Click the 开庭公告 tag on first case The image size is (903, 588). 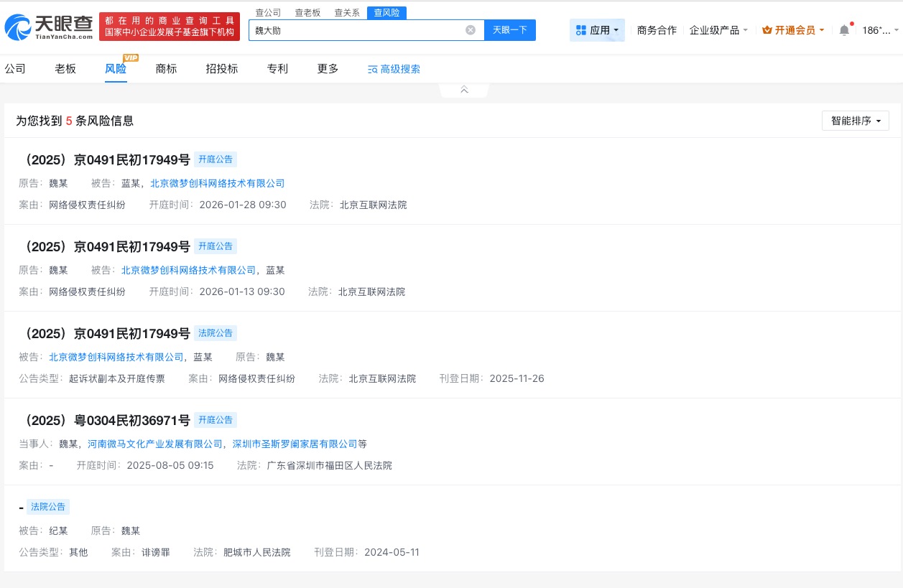pos(216,159)
